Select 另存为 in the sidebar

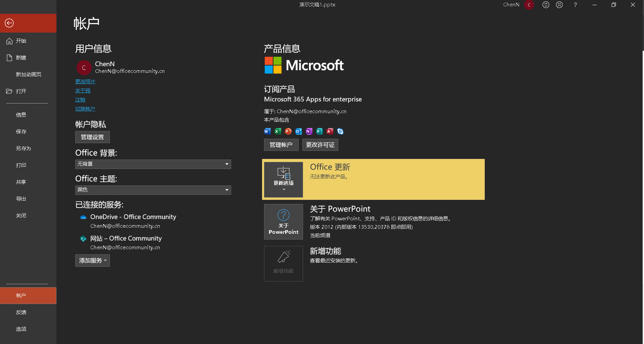(28, 148)
